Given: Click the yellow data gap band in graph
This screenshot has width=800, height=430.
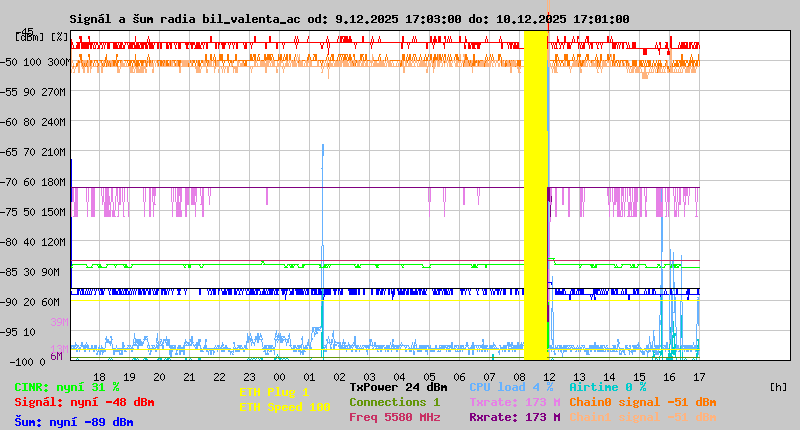Looking at the screenshot, I should [536, 195].
